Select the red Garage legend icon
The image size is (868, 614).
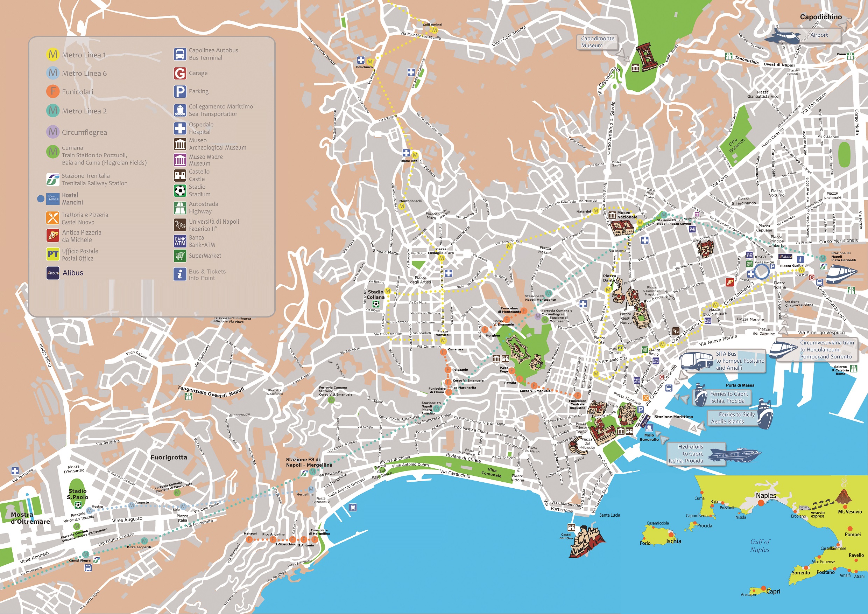coord(180,73)
